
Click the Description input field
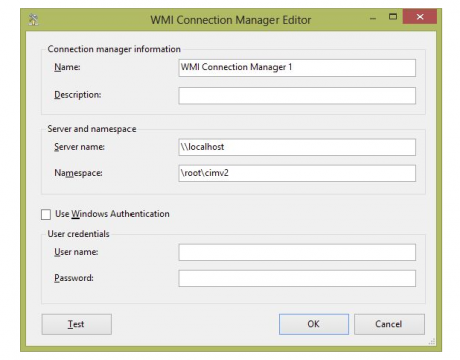[x=297, y=96]
